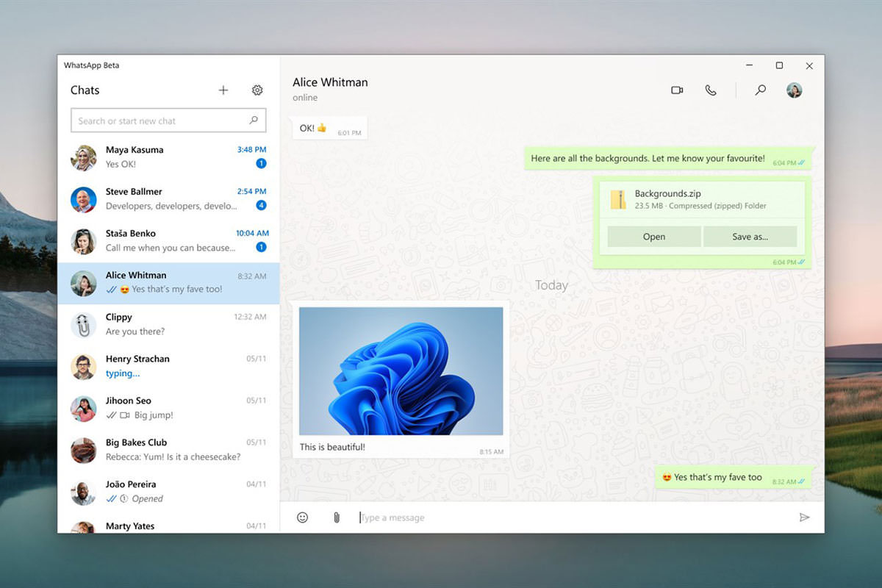Click Save as for Backgrounds.zip

point(750,237)
